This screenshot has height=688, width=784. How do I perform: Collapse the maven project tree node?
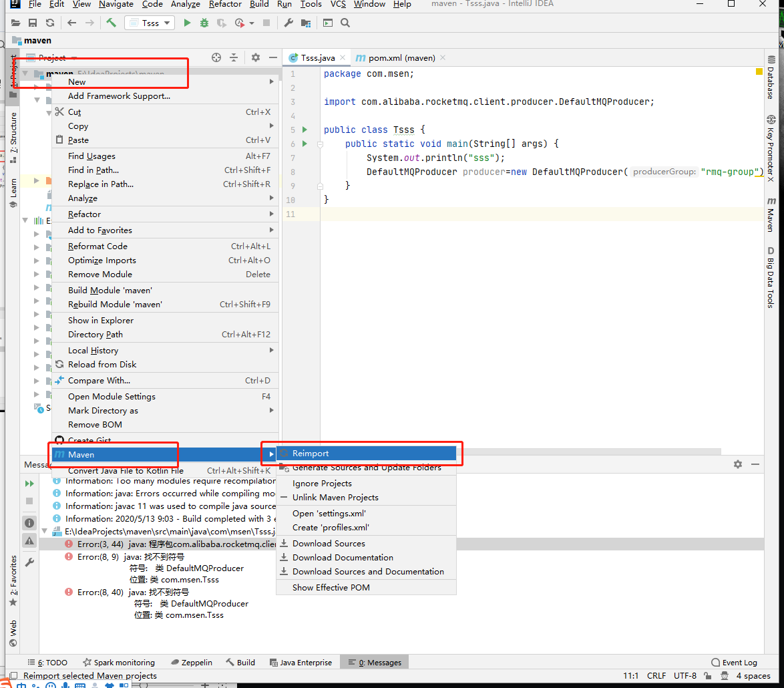click(x=25, y=71)
